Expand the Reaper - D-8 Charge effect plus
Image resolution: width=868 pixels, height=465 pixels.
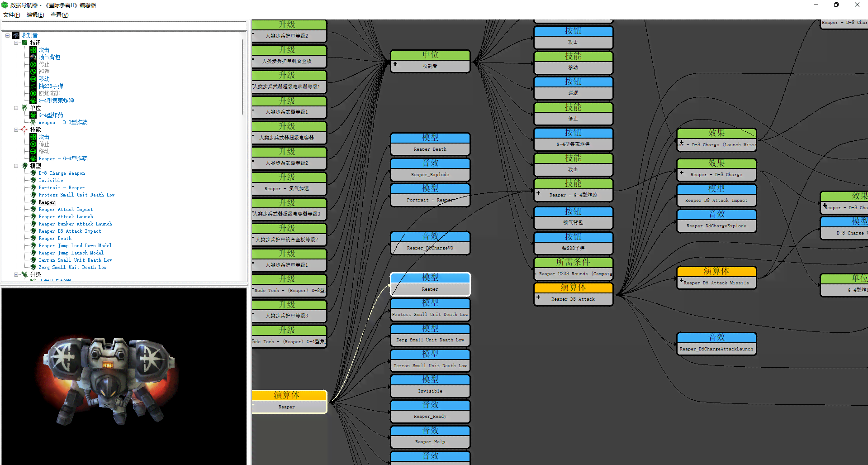coord(682,173)
